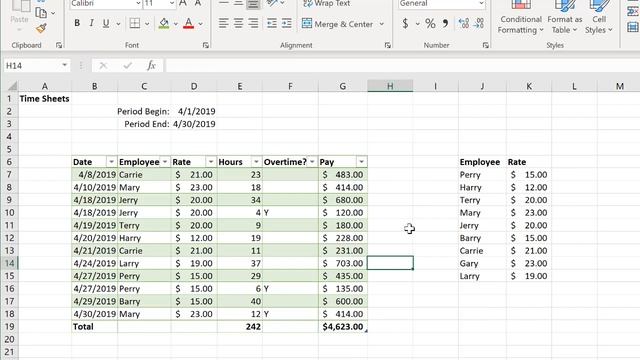The width and height of the screenshot is (640, 360).
Task: Select Time Sheets title cell
Action: pos(45,99)
